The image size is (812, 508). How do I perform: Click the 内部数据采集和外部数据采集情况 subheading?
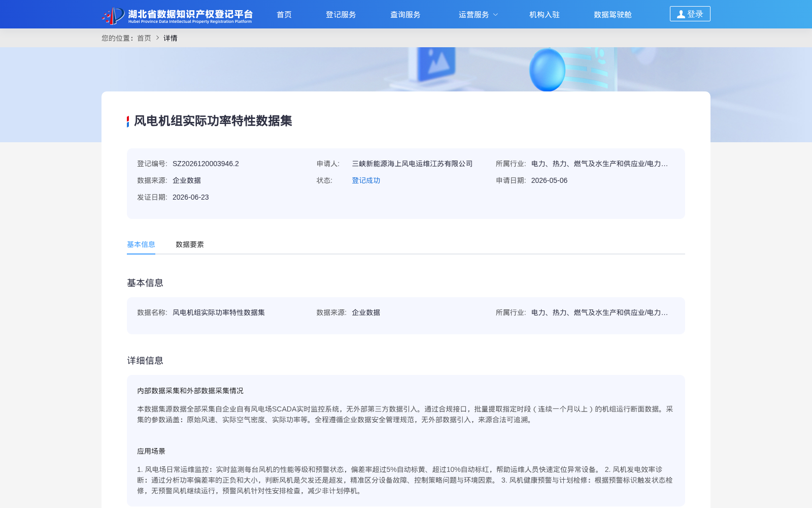point(190,391)
